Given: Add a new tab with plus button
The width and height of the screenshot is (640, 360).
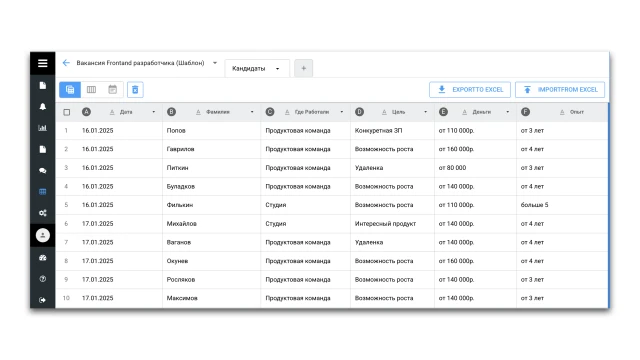Looking at the screenshot, I should [304, 69].
